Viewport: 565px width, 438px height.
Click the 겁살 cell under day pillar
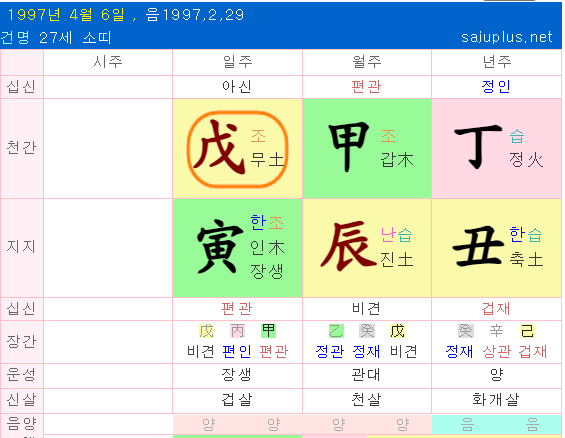[x=237, y=399]
